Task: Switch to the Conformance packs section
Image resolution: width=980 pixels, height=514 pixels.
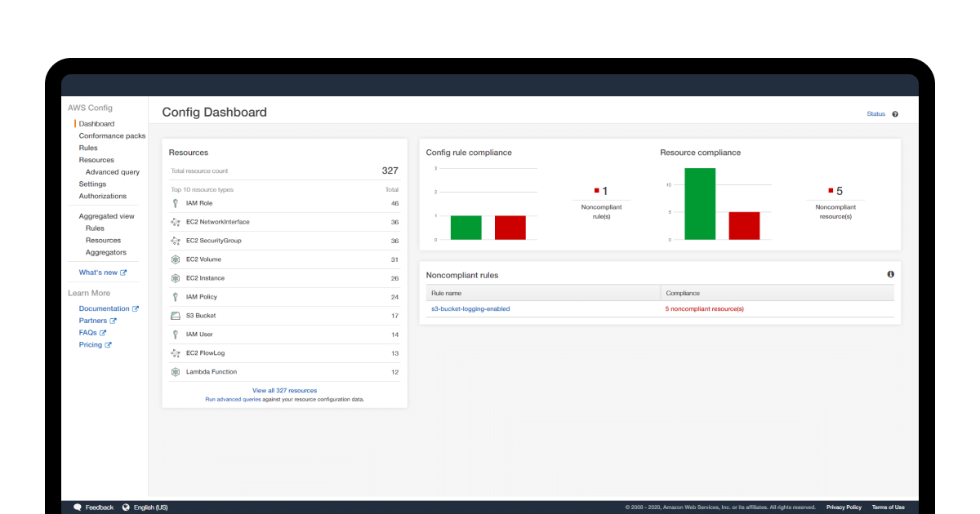Action: [112, 135]
